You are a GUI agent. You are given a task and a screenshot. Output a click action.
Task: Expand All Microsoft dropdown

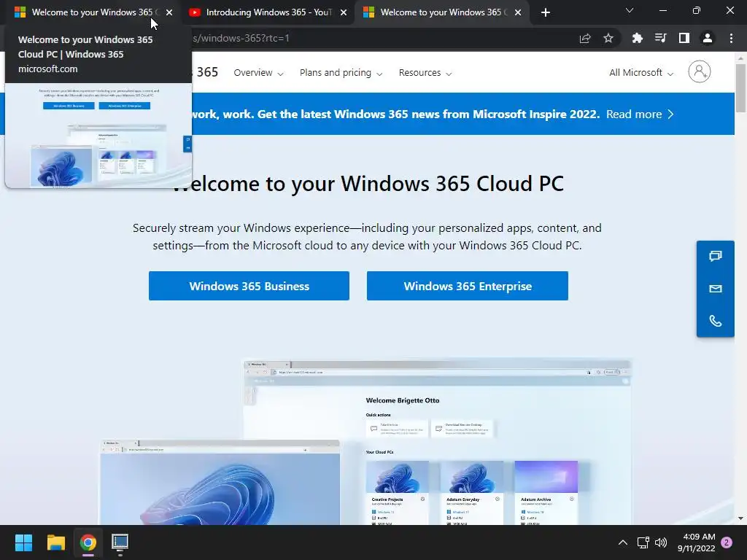coord(640,72)
